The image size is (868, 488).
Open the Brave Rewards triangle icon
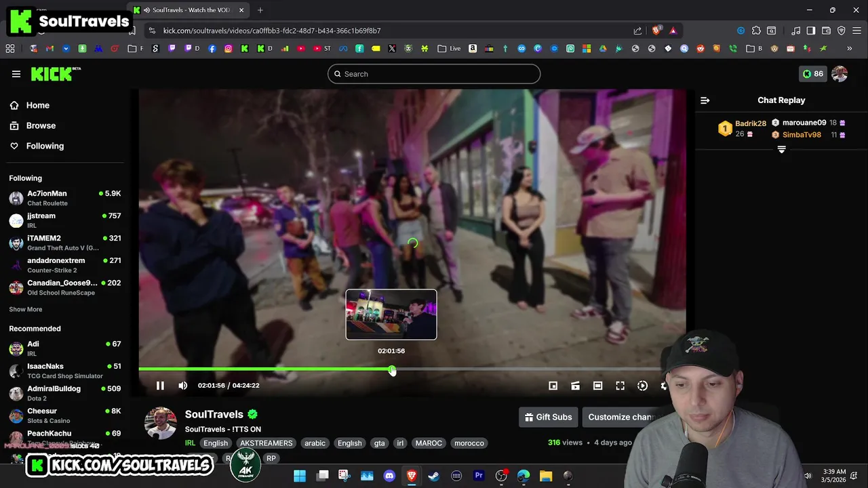(x=673, y=30)
